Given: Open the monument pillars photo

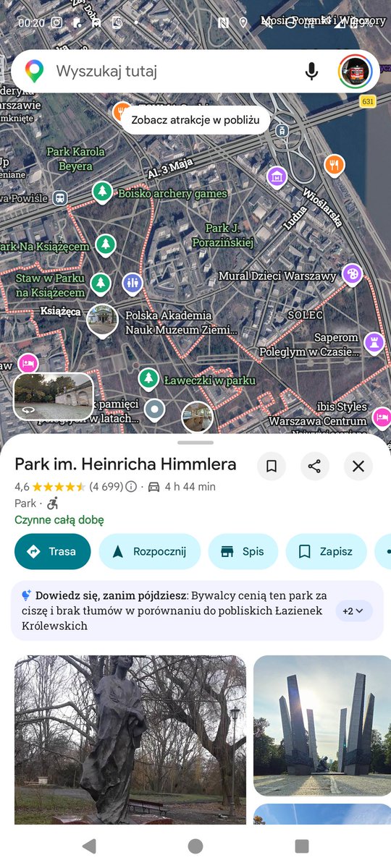Looking at the screenshot, I should (322, 726).
